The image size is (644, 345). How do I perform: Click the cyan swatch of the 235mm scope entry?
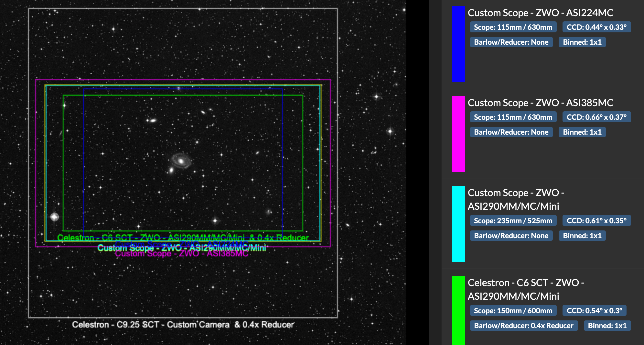(458, 224)
